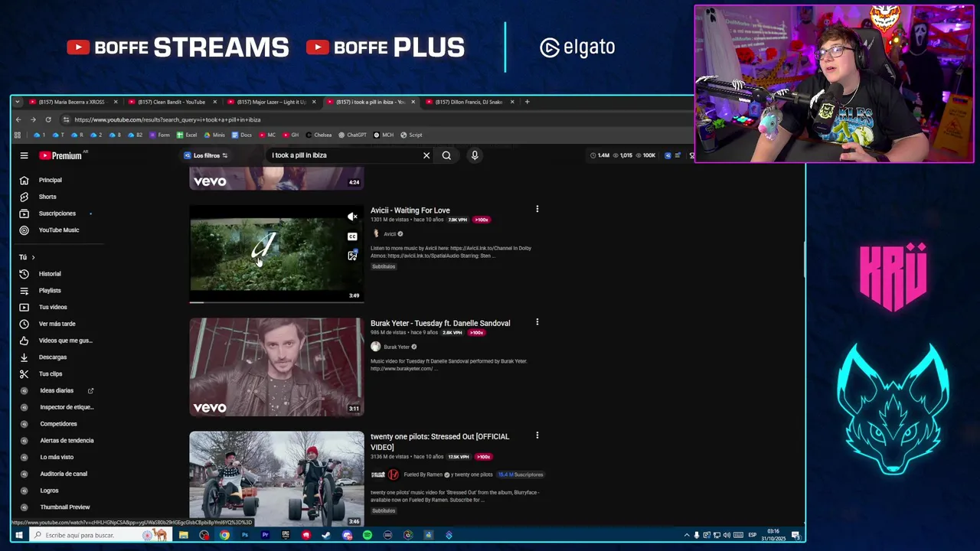
Task: Open 'Inspector de etique...' in the sidebar
Action: coord(67,407)
